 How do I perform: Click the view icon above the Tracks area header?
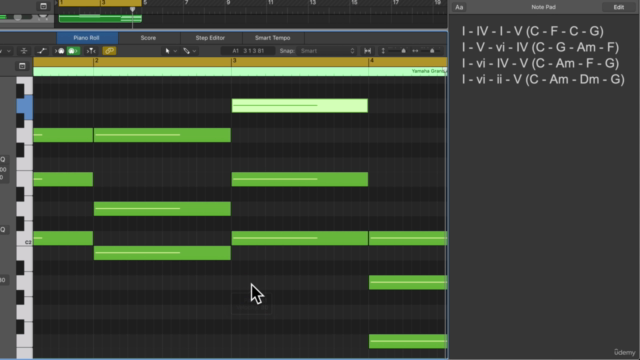[x=43, y=6]
